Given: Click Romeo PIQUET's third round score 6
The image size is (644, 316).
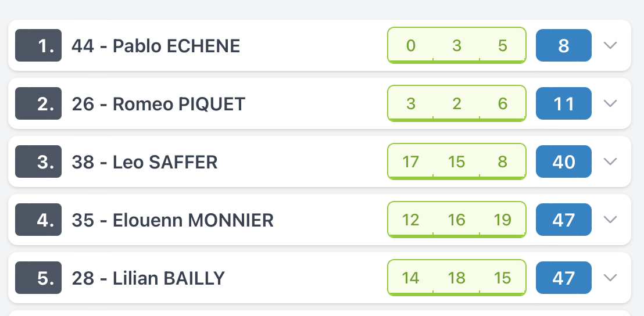Looking at the screenshot, I should (502, 104).
